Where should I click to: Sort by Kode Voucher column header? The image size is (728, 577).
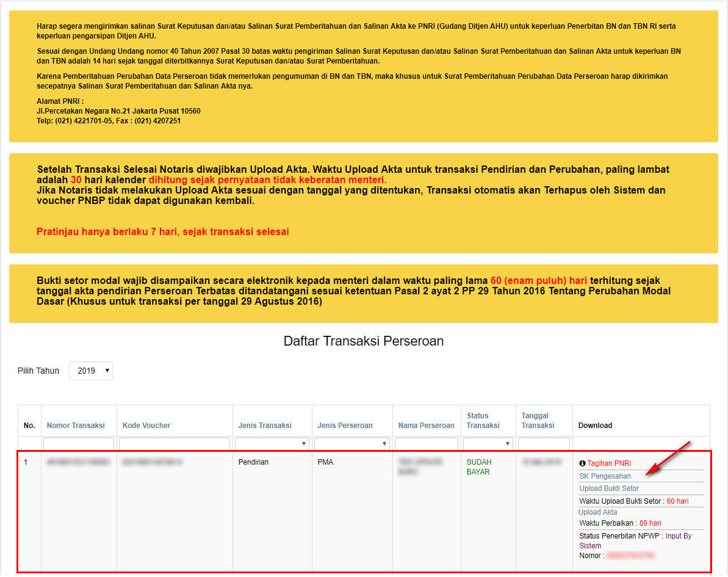click(146, 426)
